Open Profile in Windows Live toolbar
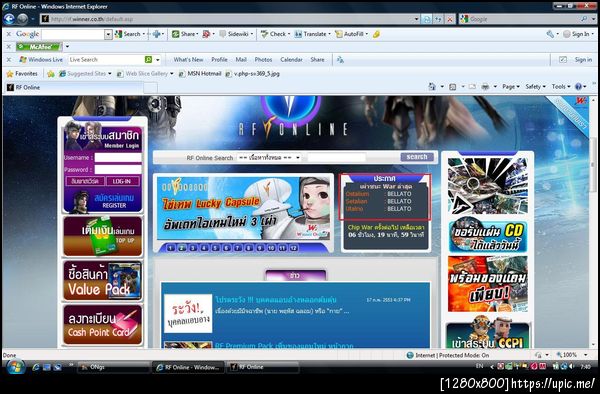600x394 pixels. pyautogui.click(x=219, y=60)
